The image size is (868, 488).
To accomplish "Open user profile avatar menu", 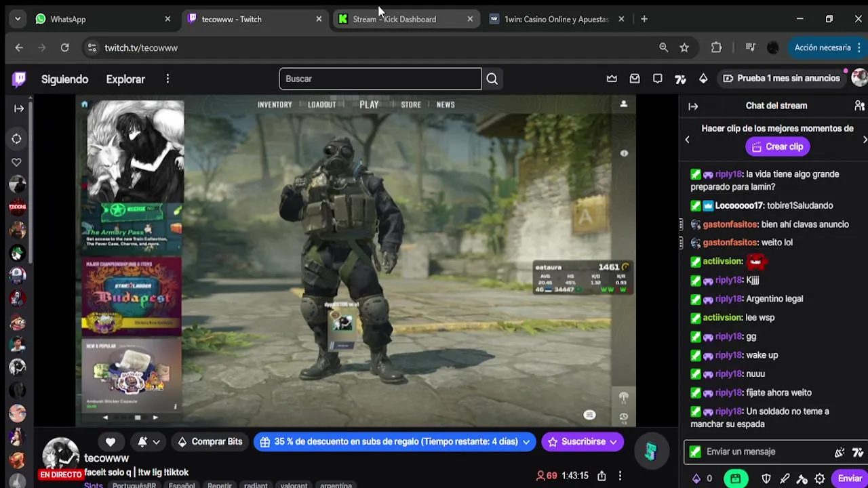I will pos(860,78).
